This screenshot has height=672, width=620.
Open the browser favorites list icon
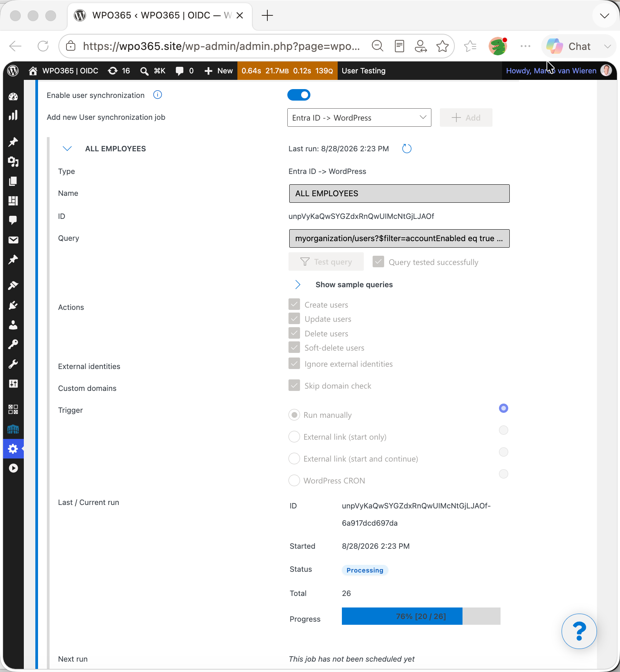point(470,46)
